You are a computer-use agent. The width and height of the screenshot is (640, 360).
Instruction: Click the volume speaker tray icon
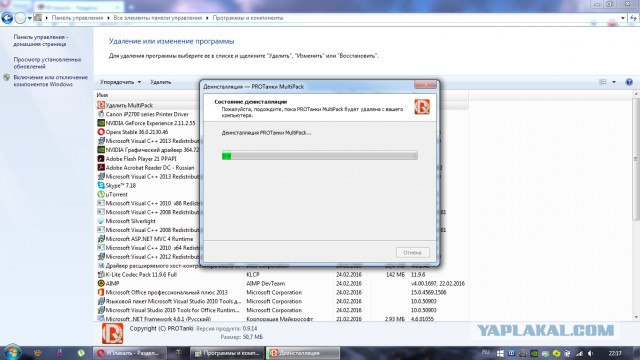pyautogui.click(x=590, y=353)
